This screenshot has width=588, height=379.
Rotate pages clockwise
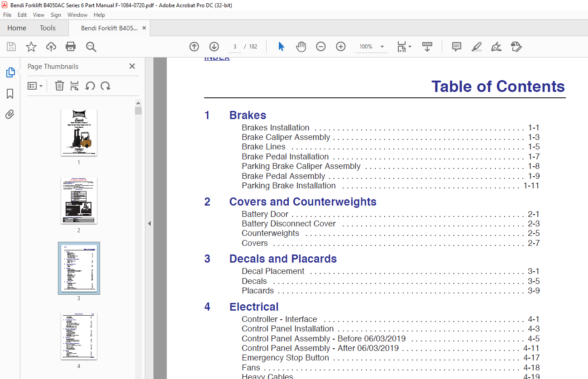pyautogui.click(x=105, y=86)
